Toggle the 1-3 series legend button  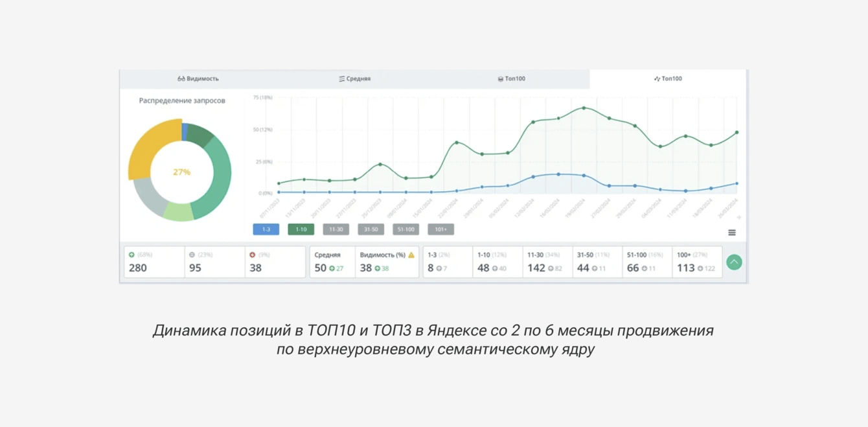[x=266, y=229]
